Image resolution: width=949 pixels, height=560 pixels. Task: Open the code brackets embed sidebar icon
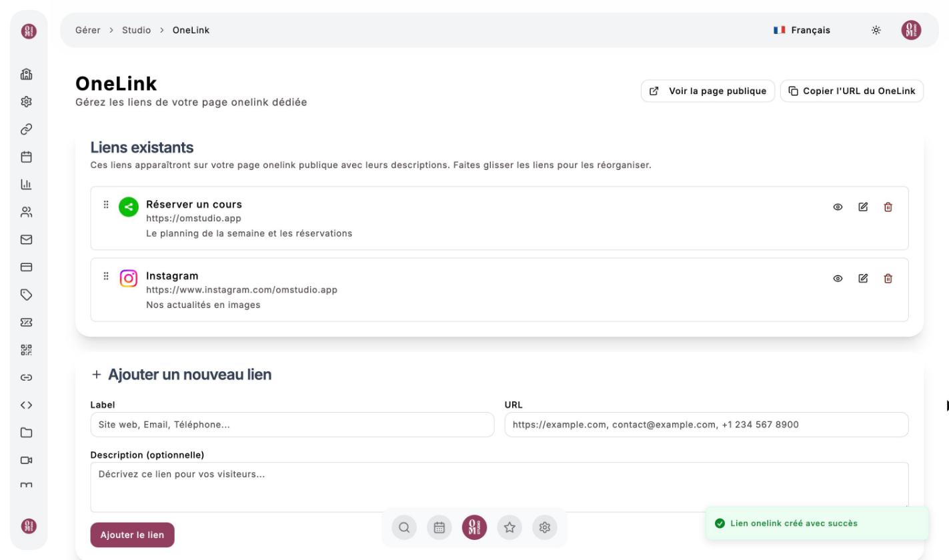[27, 405]
